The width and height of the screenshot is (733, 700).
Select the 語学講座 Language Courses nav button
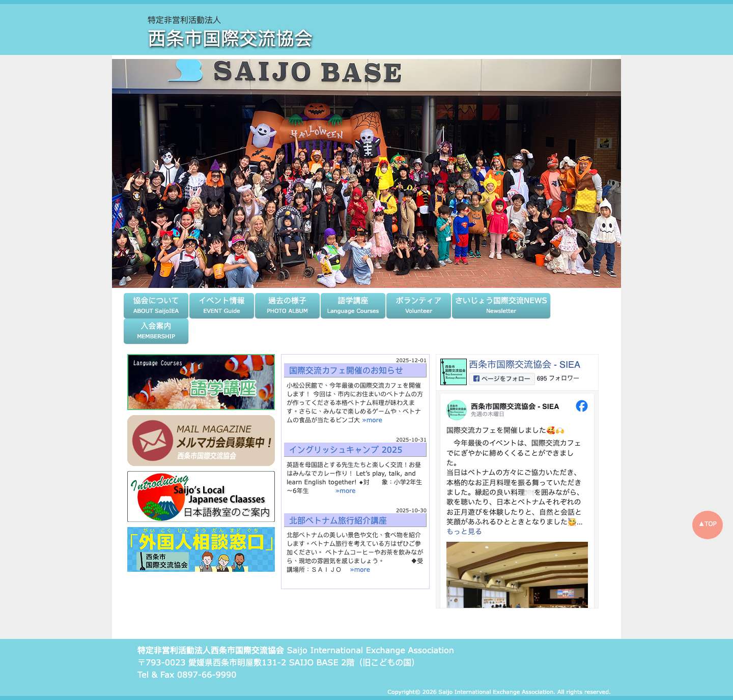coord(353,305)
